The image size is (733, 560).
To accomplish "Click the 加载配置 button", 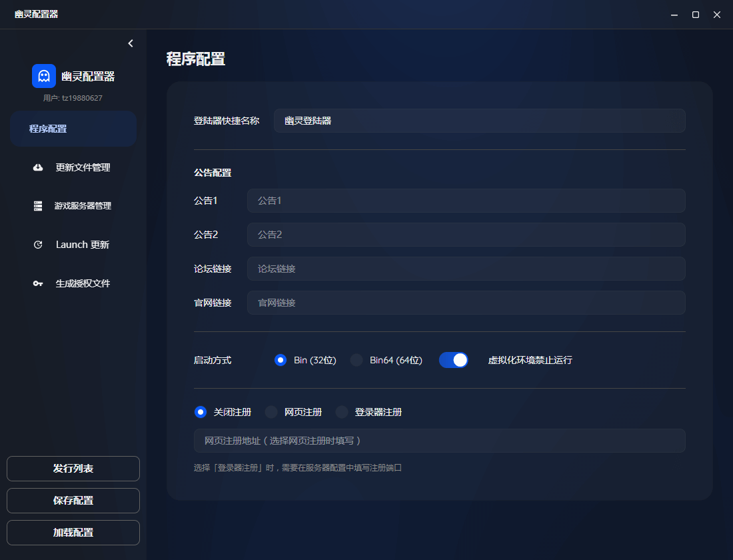I will pyautogui.click(x=73, y=533).
